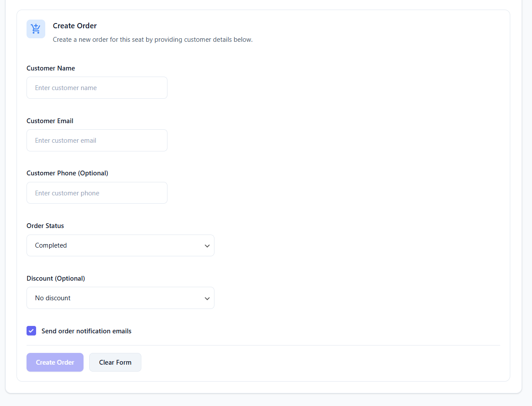Open the Order Status dropdown
This screenshot has height=406, width=532.
click(x=120, y=245)
